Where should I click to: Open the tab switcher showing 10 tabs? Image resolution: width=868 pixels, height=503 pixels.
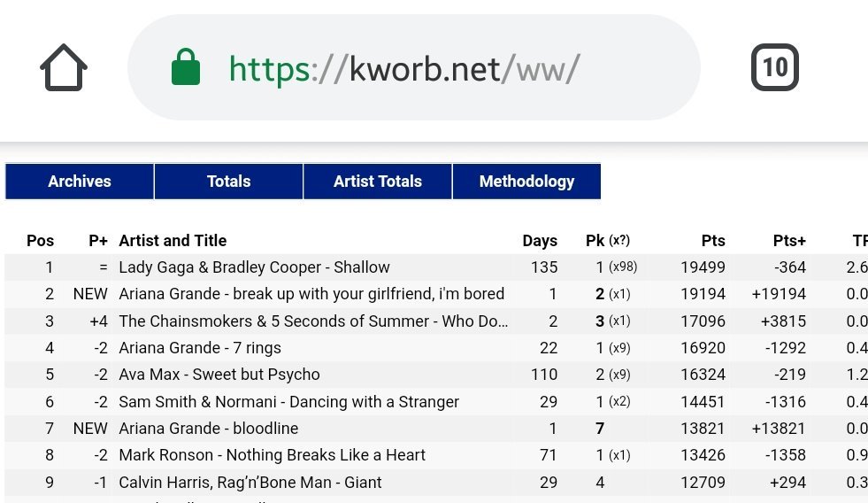tap(774, 67)
